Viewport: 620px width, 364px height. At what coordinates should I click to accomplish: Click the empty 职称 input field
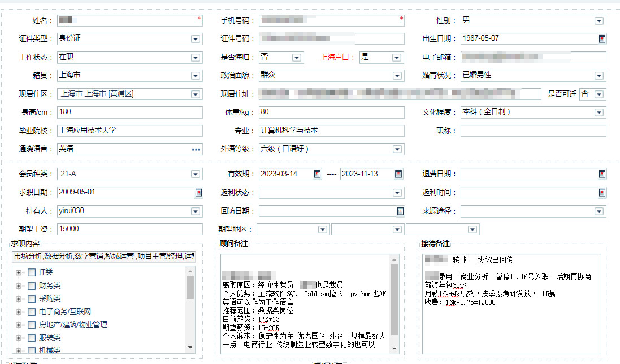coord(533,131)
